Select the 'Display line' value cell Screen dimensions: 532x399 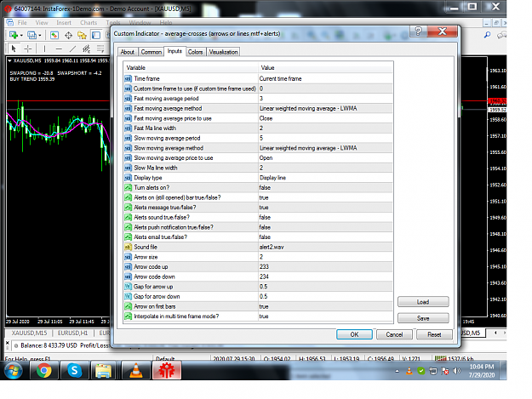click(x=326, y=178)
